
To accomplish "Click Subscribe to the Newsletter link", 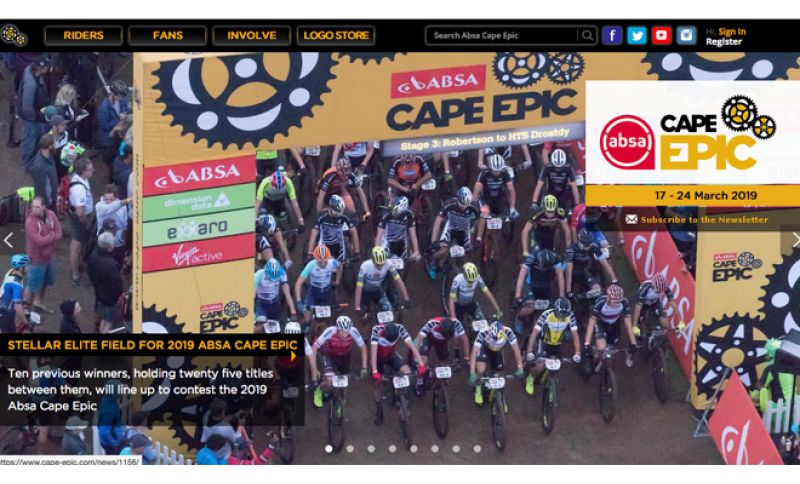I will click(704, 220).
